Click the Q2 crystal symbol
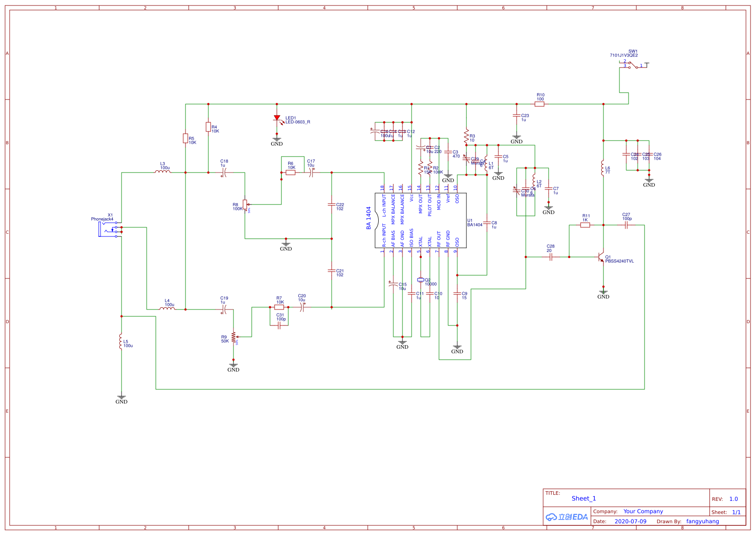756x535 pixels. [421, 280]
